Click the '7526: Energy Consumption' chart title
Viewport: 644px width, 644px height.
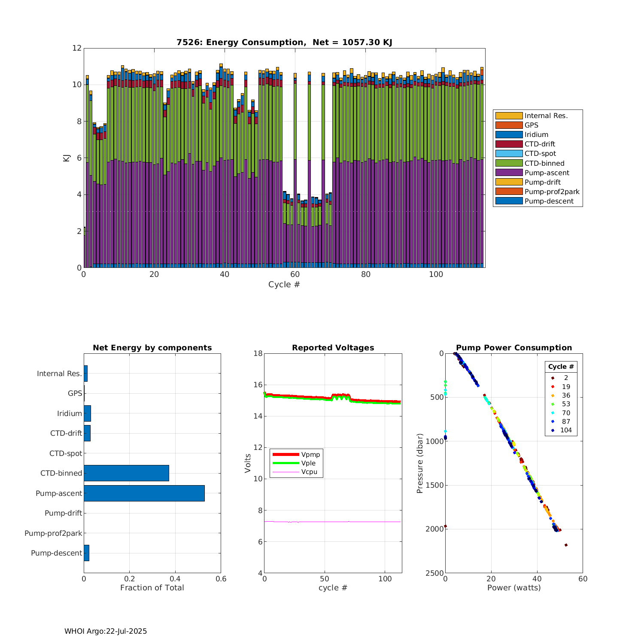pyautogui.click(x=284, y=42)
